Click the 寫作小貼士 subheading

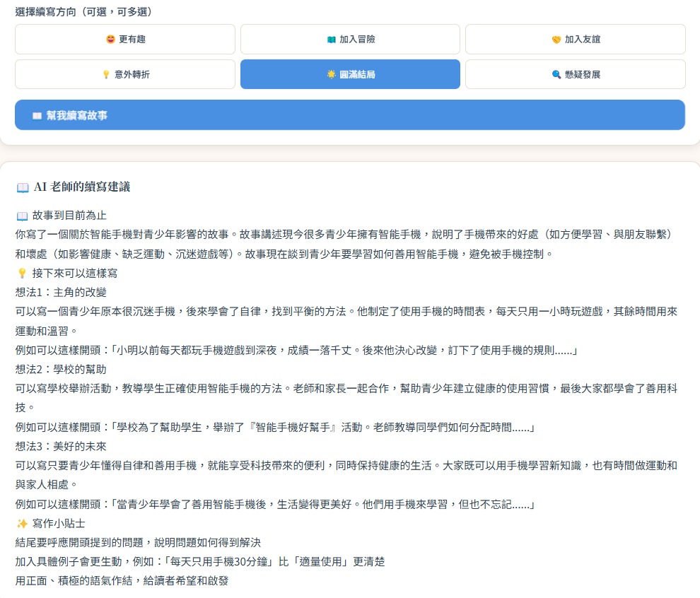point(59,524)
